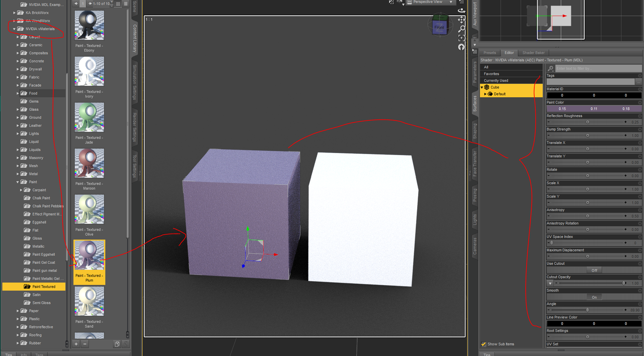
Task: Expand the Carpaint subfolder
Action: (x=21, y=190)
